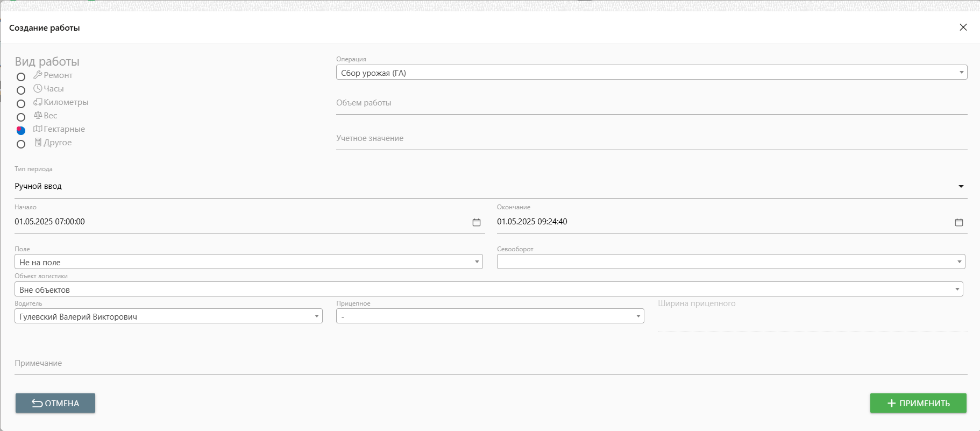Click the scales icon next to Вес

[x=38, y=115]
